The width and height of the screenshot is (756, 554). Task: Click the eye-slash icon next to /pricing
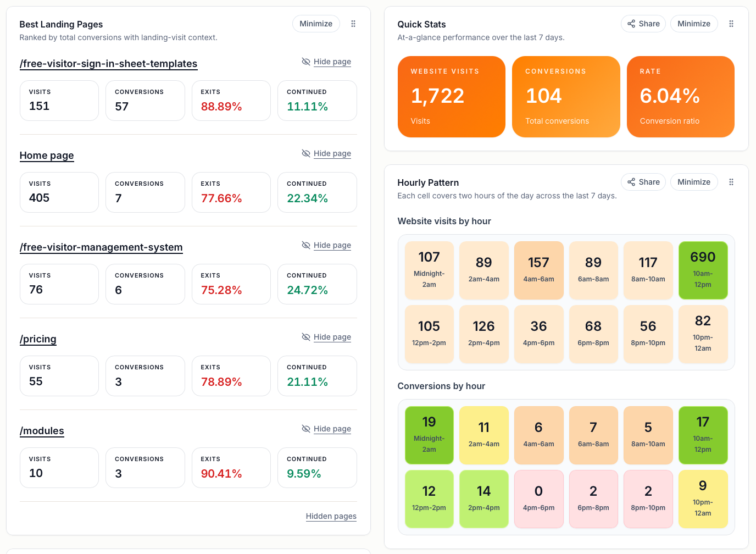306,337
